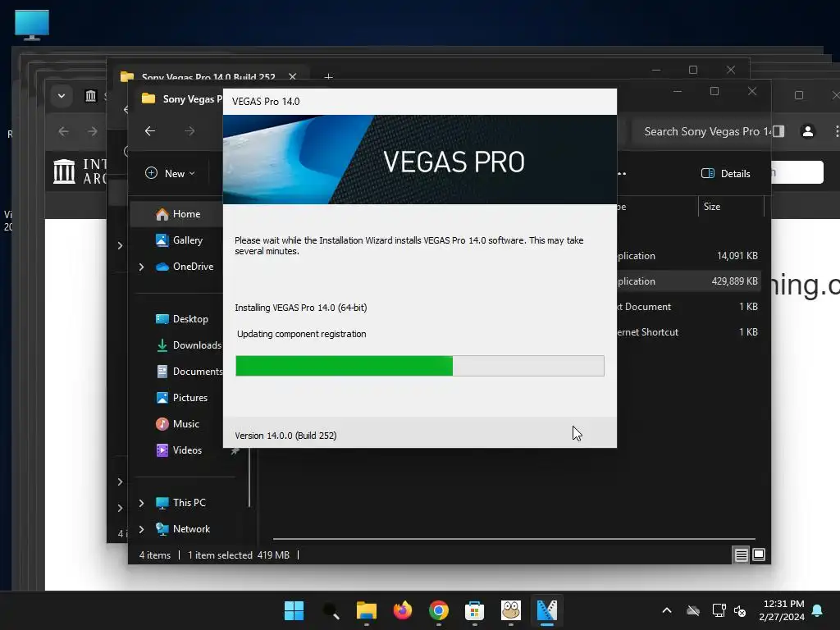Open the New dropdown in Explorer
The width and height of the screenshot is (840, 630).
[170, 173]
